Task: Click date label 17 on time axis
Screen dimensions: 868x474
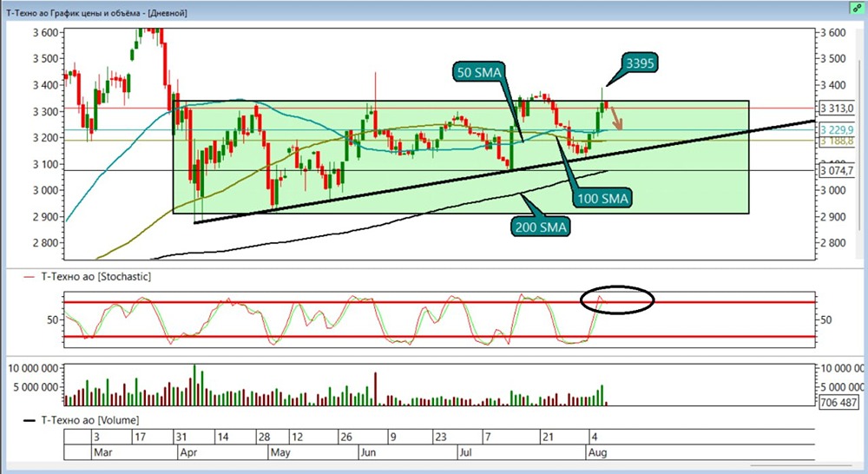Action: pyautogui.click(x=140, y=437)
